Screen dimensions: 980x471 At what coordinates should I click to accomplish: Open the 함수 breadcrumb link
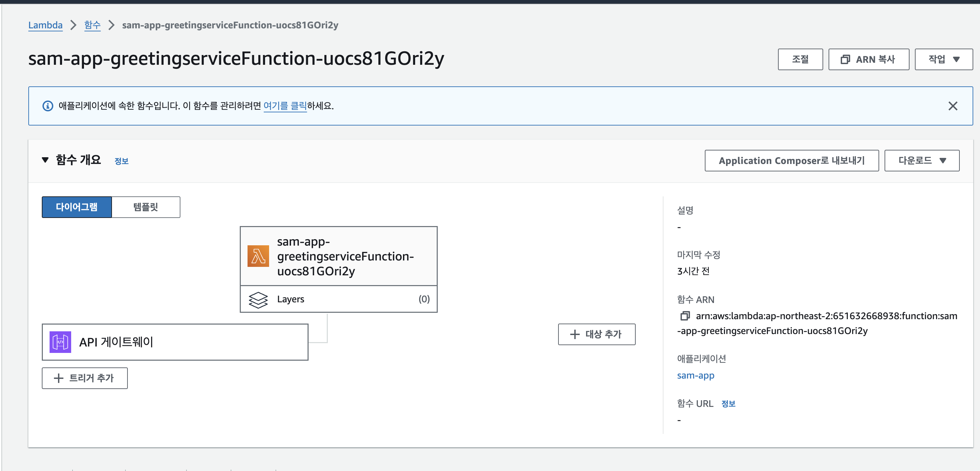[92, 25]
